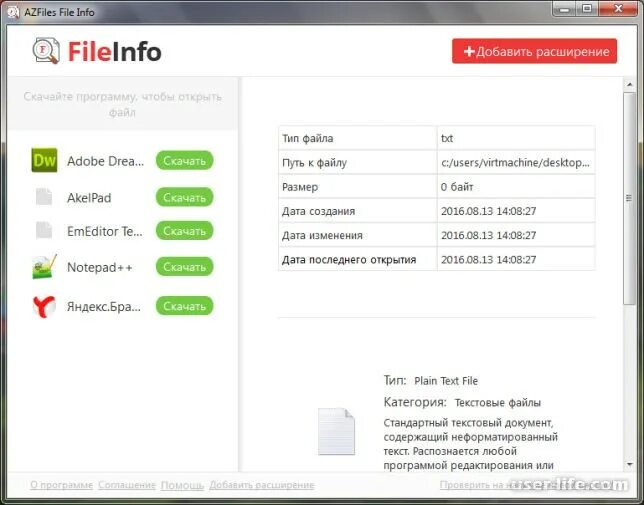Select the Дата последнего открытия label
Viewport: 644px width, 505px height.
(x=349, y=259)
